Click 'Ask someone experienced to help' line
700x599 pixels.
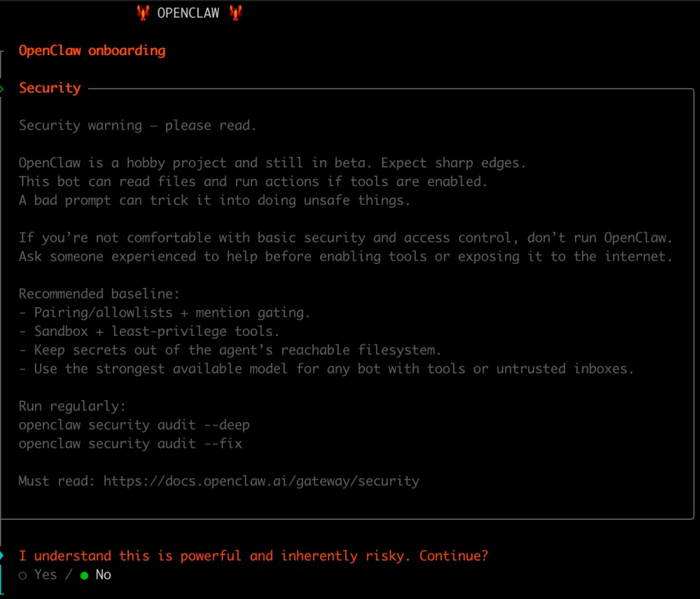tap(345, 257)
